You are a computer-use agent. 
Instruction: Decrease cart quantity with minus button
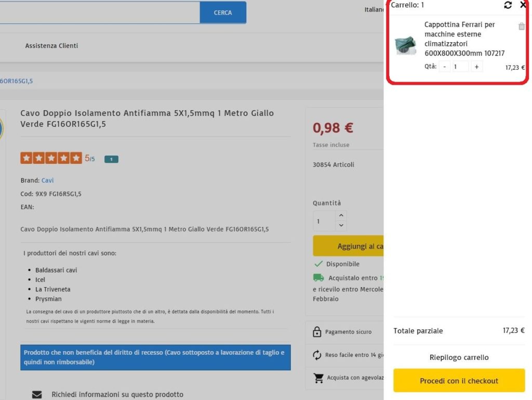(444, 67)
